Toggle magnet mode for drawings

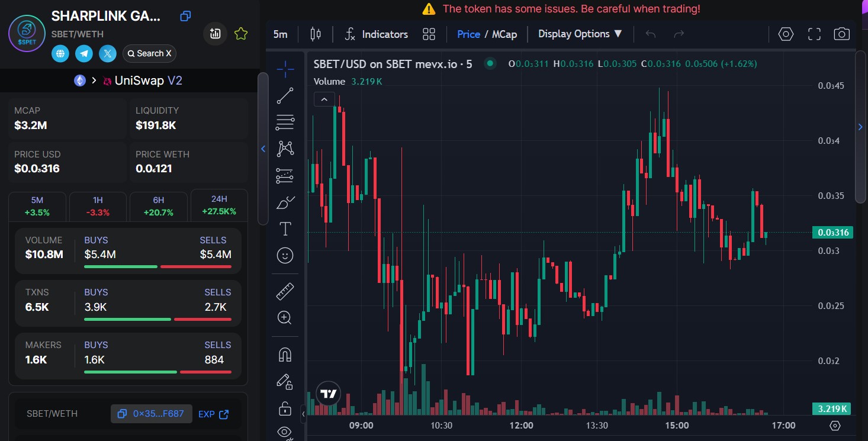pos(285,355)
